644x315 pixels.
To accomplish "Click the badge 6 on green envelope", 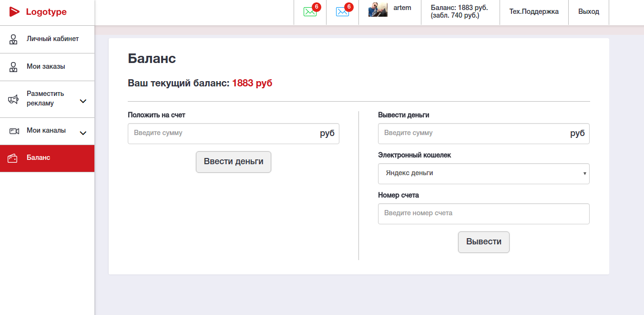I will pyautogui.click(x=316, y=7).
